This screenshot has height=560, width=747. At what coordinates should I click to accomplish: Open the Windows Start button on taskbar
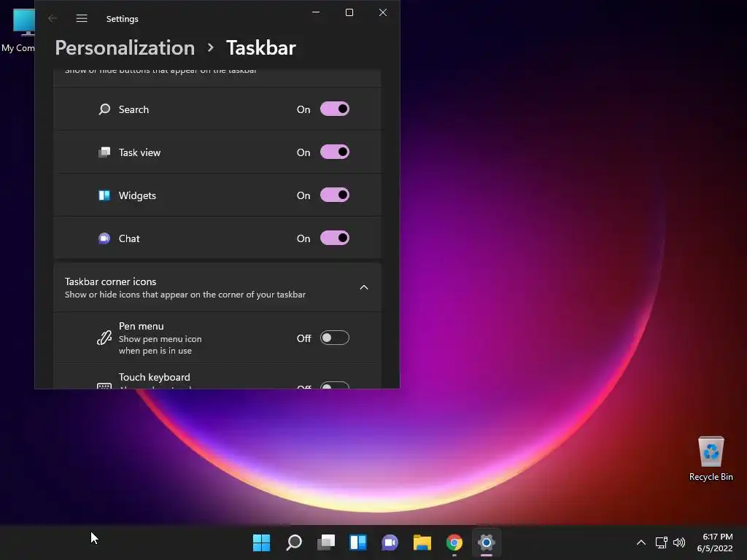(262, 542)
